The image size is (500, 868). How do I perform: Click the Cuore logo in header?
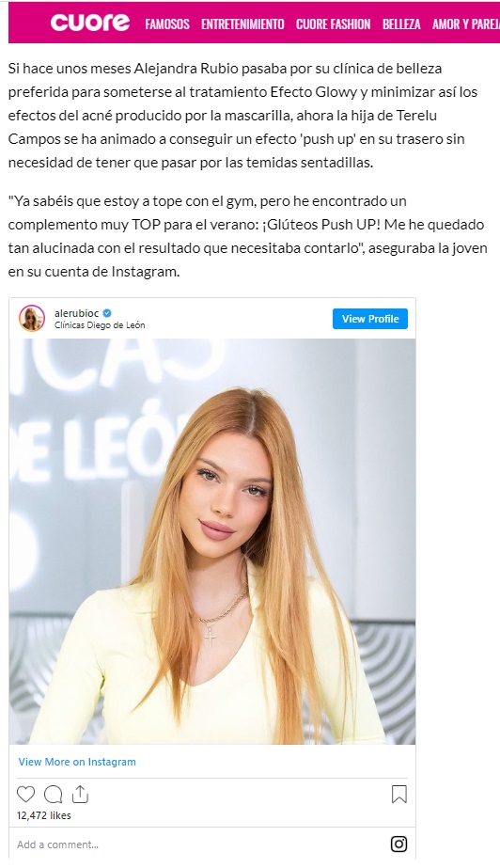(90, 23)
